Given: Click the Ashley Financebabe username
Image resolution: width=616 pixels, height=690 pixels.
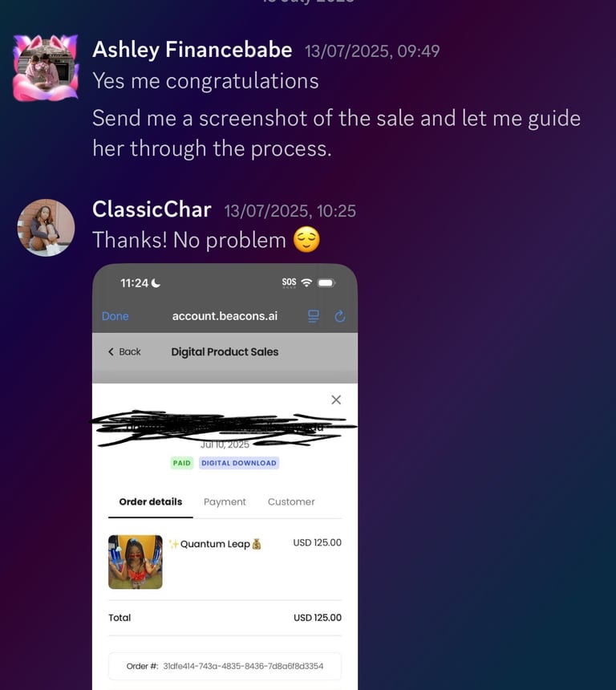Looking at the screenshot, I should pos(192,49).
